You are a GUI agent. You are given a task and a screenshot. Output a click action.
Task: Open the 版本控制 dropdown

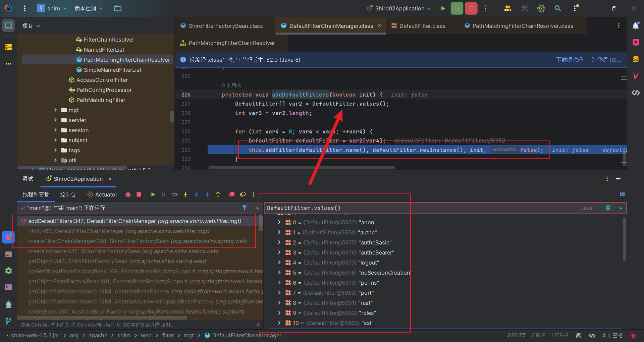(x=88, y=8)
